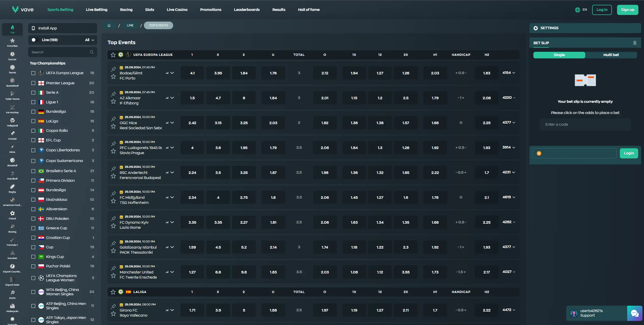Check the UEFA Europa League checkbox
Image resolution: width=644 pixels, height=325 pixels.
click(33, 73)
